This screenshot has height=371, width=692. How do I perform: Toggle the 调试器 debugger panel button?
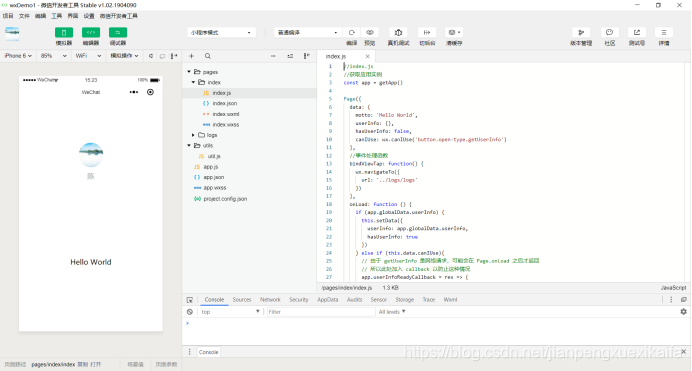click(118, 33)
